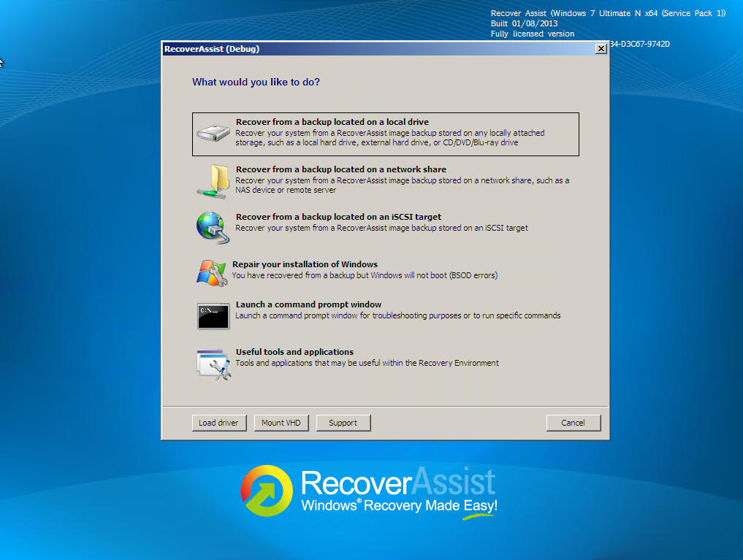Click the Load driver button
The height and width of the screenshot is (560, 743).
(x=219, y=423)
